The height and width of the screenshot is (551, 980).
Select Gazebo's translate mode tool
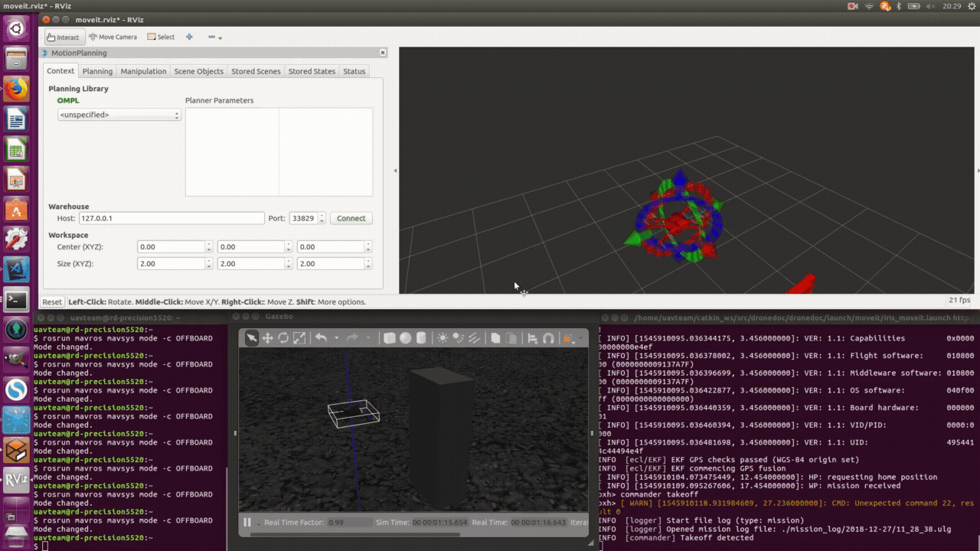(267, 337)
